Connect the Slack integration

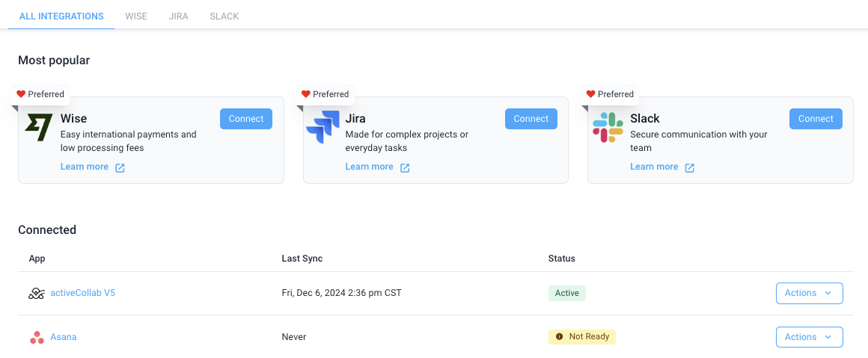[x=816, y=119]
